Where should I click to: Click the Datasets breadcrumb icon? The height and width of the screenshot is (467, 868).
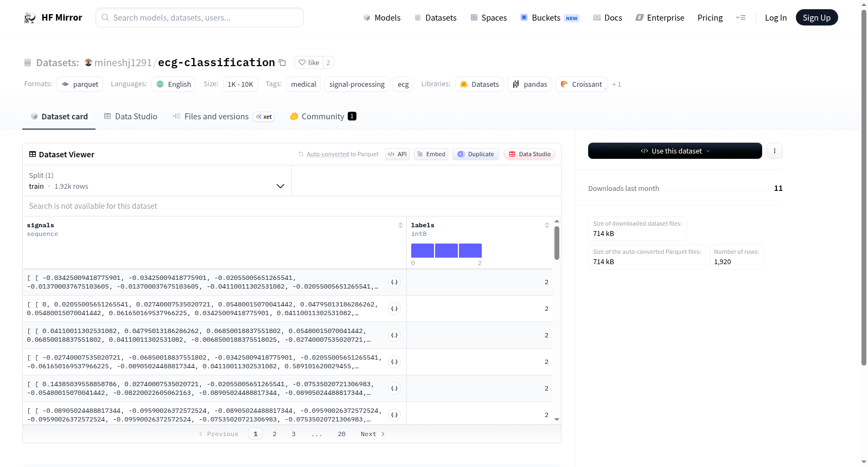coord(28,63)
